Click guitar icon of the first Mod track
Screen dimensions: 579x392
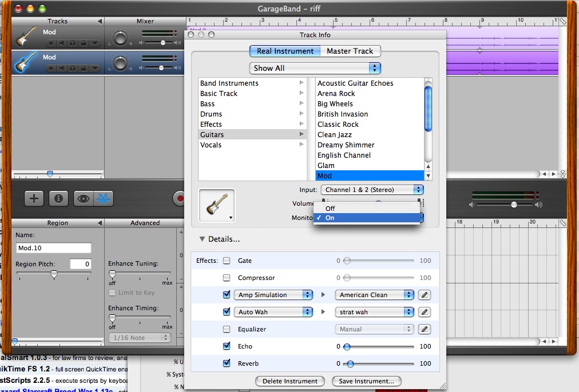(x=26, y=37)
